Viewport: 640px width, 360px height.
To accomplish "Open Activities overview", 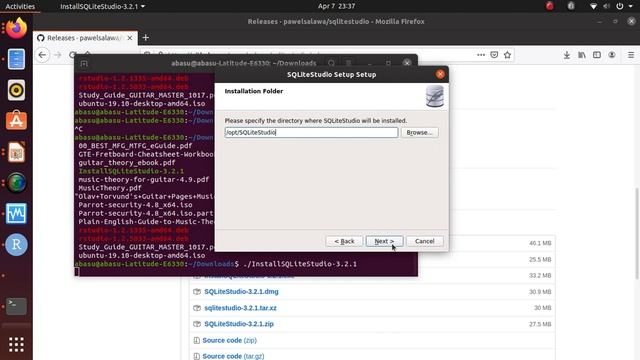I will click(20, 6).
